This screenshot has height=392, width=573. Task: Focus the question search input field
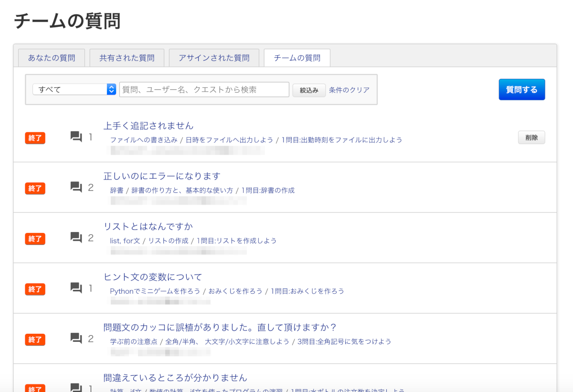[204, 89]
